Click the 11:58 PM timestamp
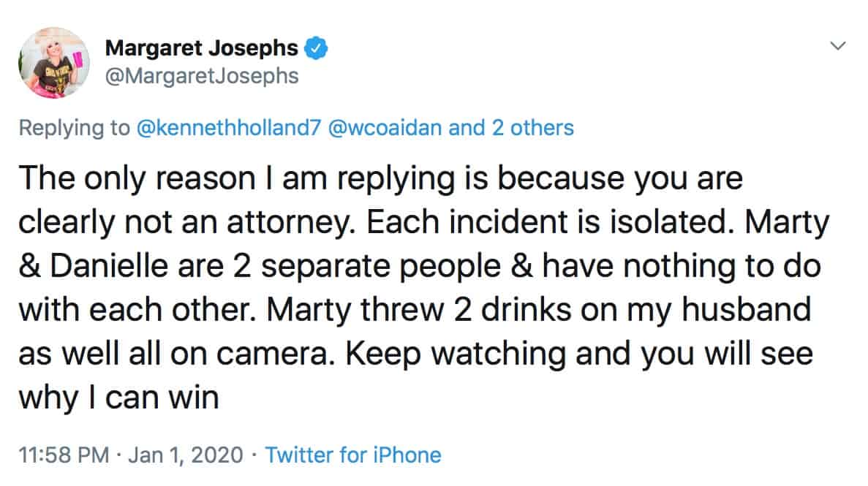 point(64,455)
